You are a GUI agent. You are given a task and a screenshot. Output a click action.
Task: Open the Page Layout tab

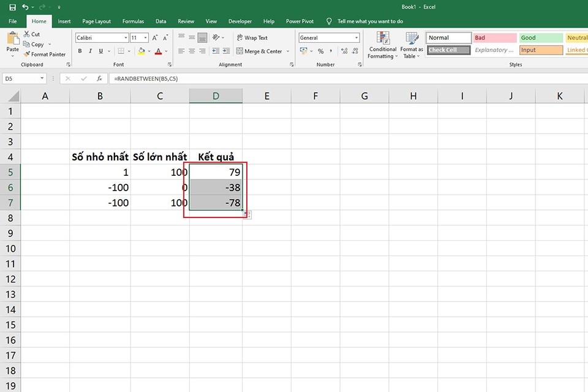[x=96, y=21]
